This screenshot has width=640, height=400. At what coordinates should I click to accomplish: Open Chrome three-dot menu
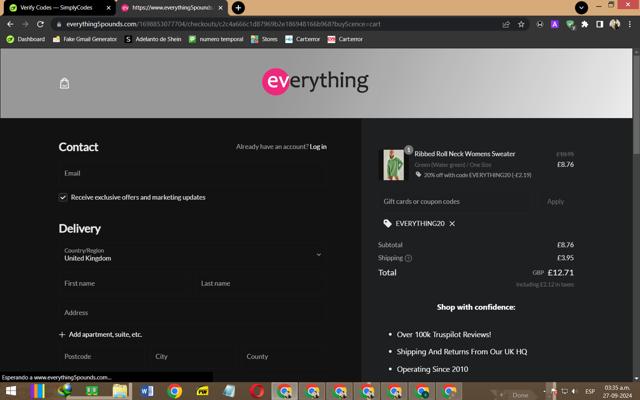coord(630,24)
